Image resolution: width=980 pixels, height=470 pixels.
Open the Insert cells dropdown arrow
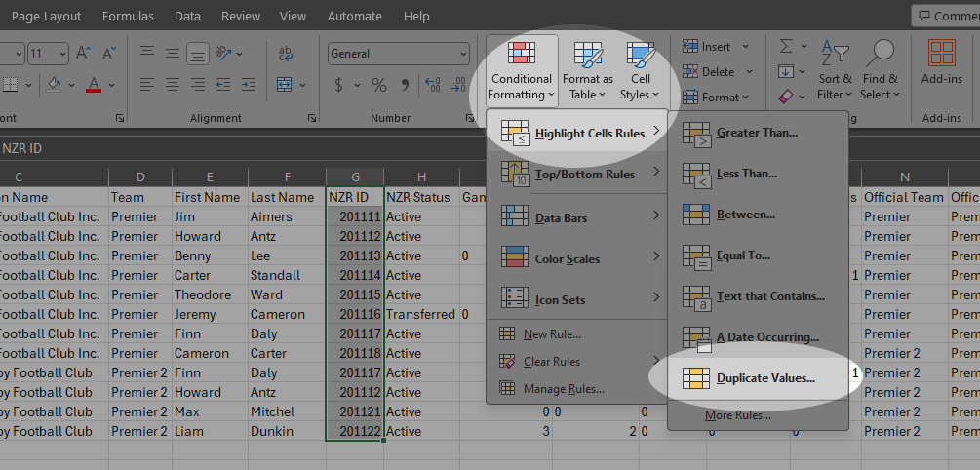coord(745,47)
